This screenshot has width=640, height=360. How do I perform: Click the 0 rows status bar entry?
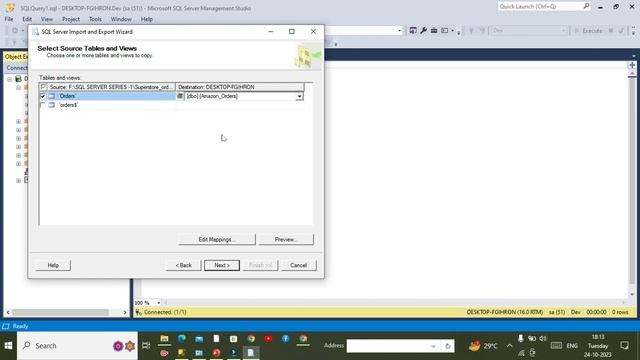pyautogui.click(x=620, y=312)
